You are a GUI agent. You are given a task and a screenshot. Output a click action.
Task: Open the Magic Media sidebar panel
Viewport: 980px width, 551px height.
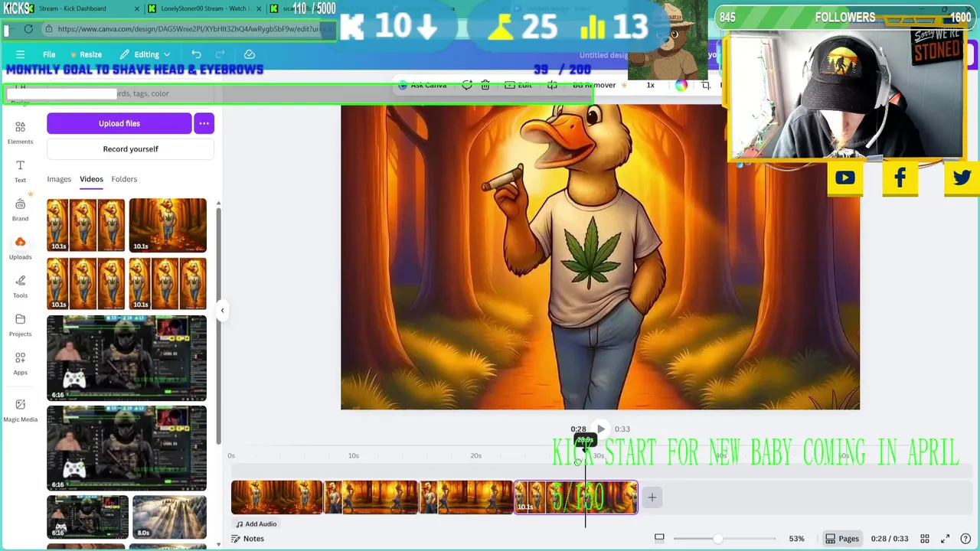(x=20, y=409)
